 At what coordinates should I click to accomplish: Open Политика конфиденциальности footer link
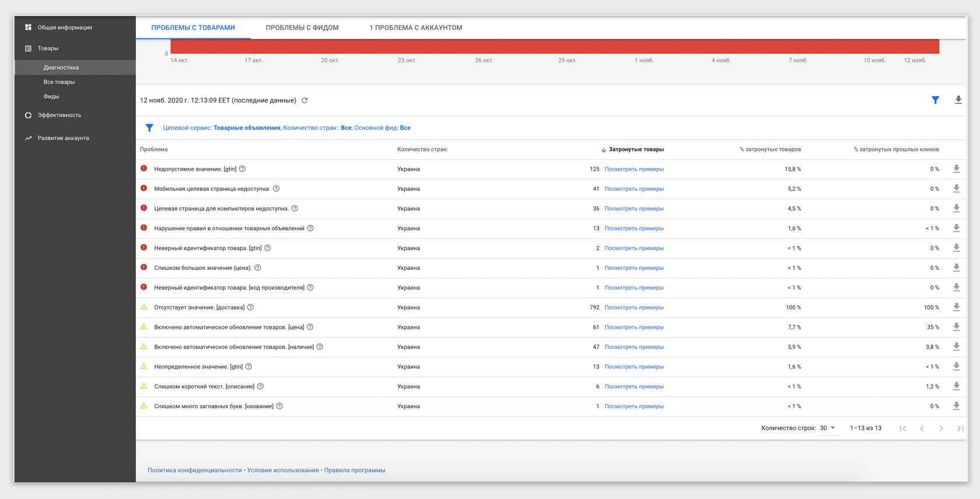194,470
